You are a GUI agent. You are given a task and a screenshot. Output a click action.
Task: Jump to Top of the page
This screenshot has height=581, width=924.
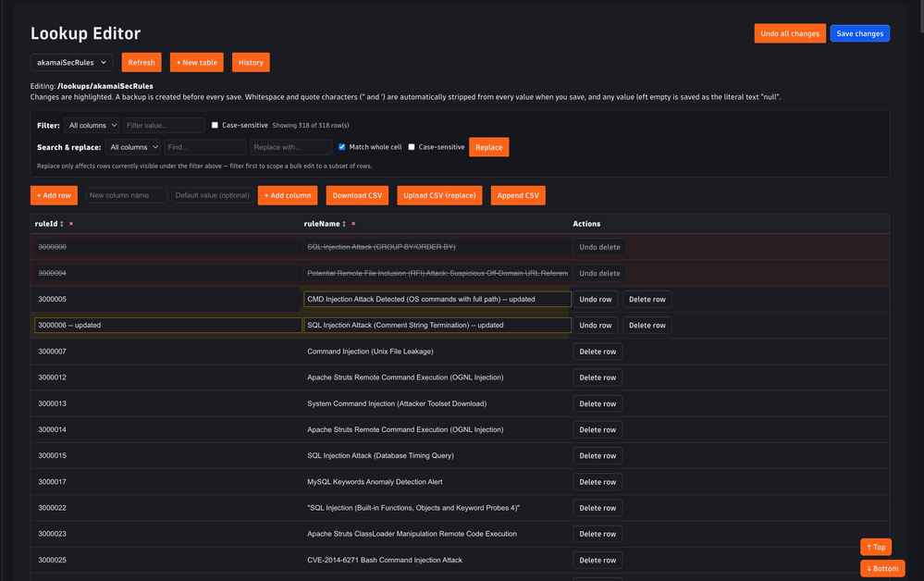coord(876,548)
